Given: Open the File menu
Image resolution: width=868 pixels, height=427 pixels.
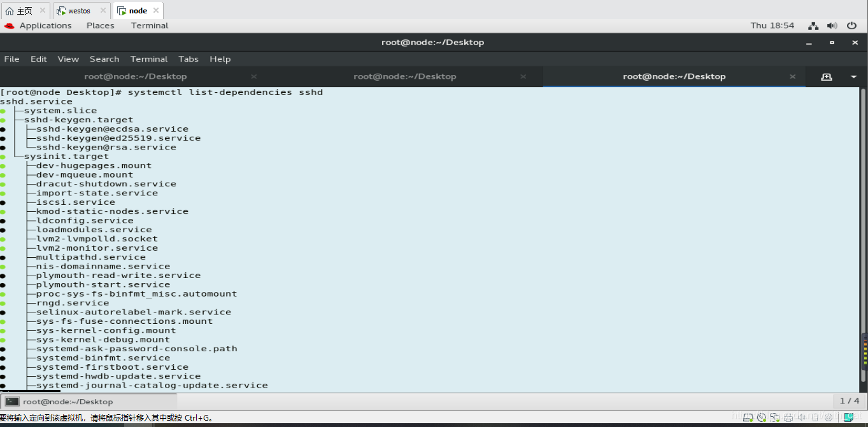Looking at the screenshot, I should [x=11, y=59].
